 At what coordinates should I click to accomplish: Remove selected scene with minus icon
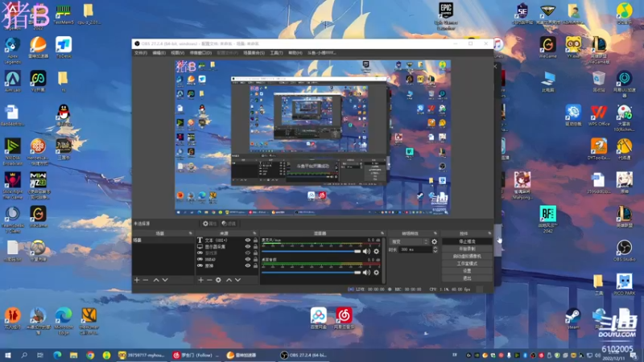(146, 280)
